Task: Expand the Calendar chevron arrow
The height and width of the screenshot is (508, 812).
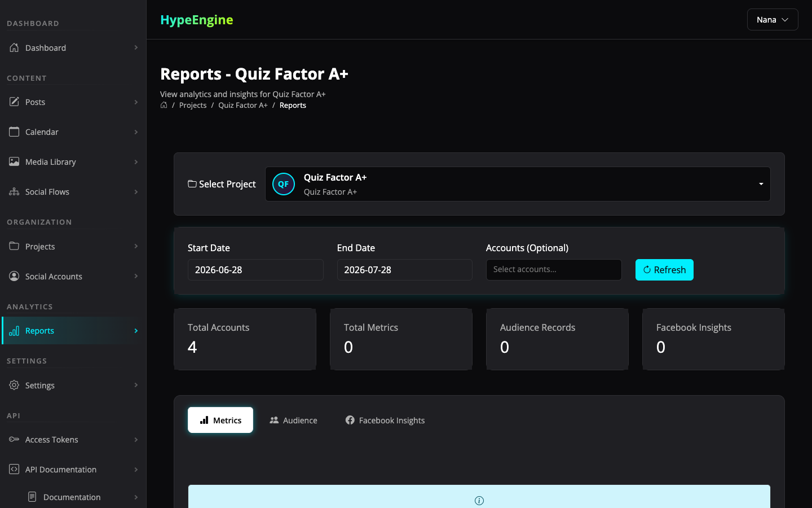Action: pyautogui.click(x=136, y=132)
